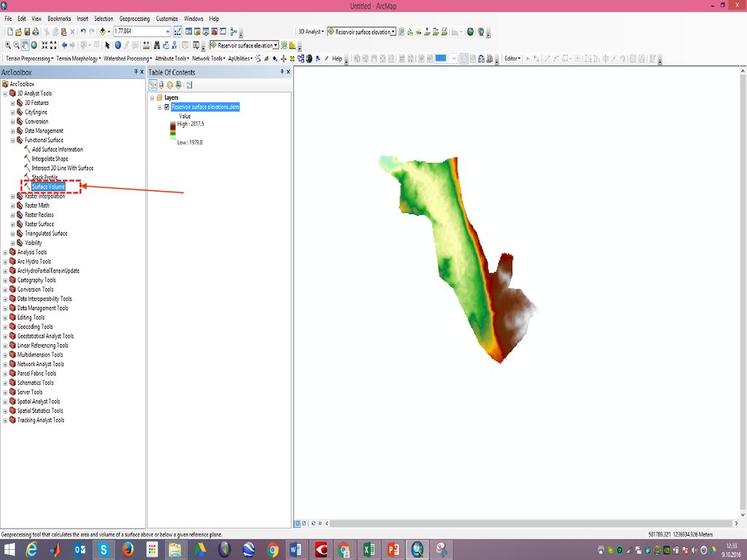Viewport: 747px width, 560px height.
Task: Click Table Of Contents Options icon
Action: click(x=189, y=85)
